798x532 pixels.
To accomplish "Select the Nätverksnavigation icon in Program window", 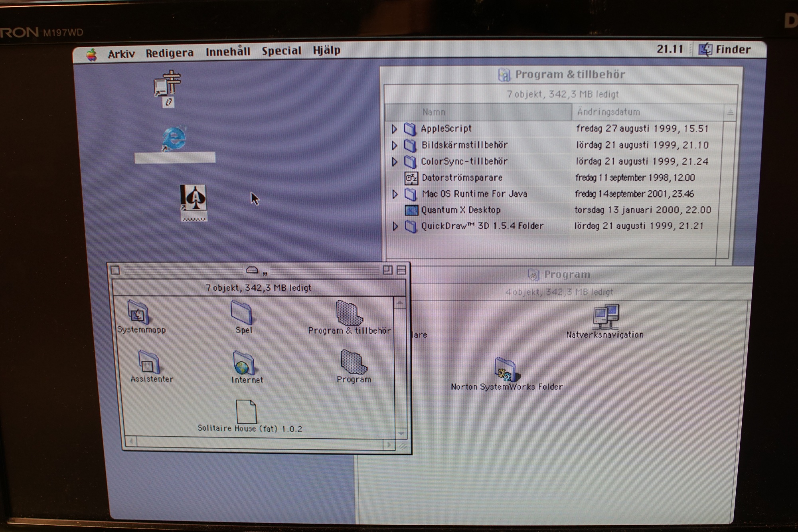I will (x=606, y=316).
